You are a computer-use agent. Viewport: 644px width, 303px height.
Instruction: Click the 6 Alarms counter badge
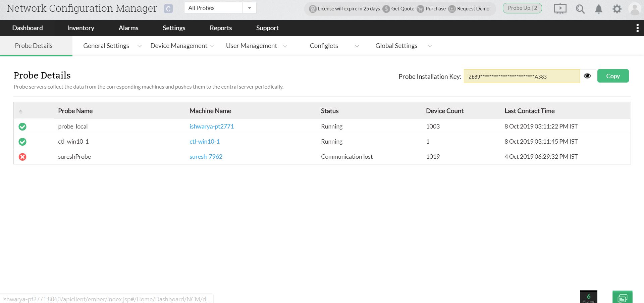pyautogui.click(x=588, y=297)
